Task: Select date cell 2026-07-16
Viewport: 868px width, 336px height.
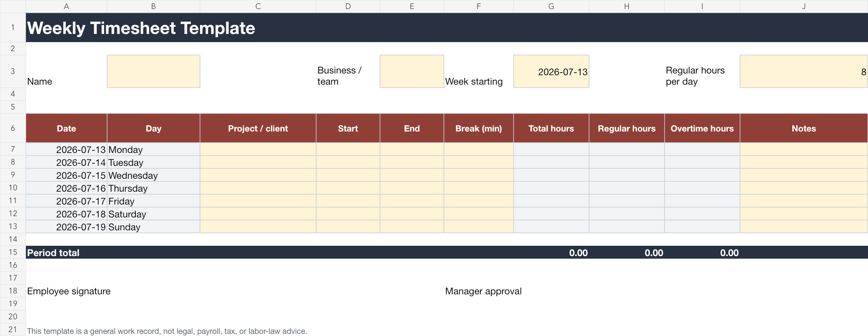Action: coord(66,188)
